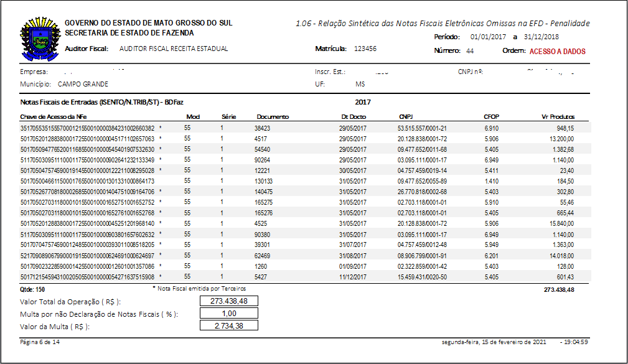Select the Dt Docto column header
The image size is (628, 364).
(354, 116)
